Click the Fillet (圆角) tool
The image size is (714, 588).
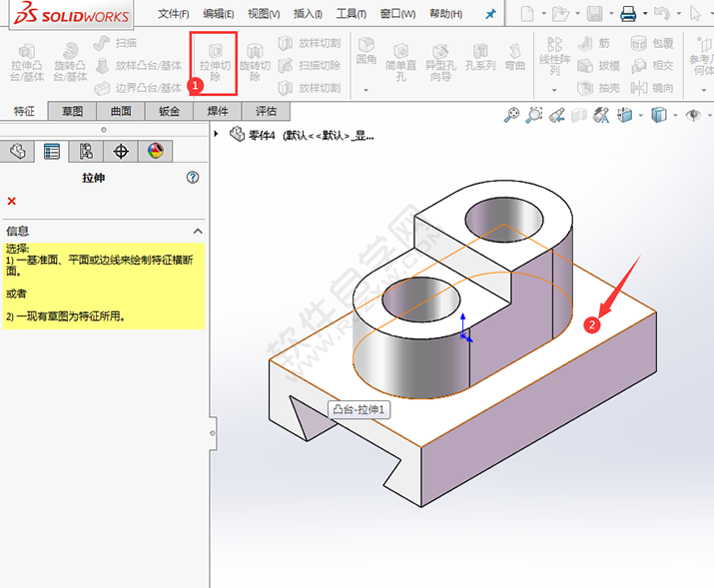[366, 51]
